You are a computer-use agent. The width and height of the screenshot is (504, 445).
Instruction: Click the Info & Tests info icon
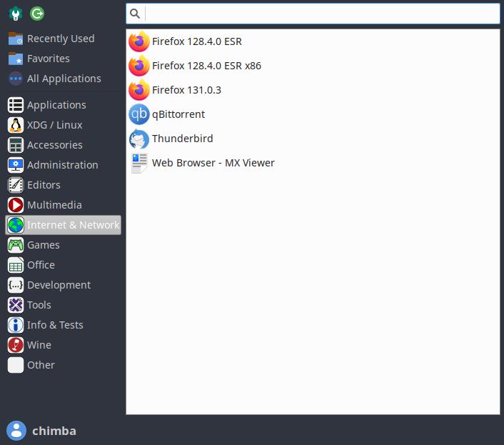pos(16,325)
